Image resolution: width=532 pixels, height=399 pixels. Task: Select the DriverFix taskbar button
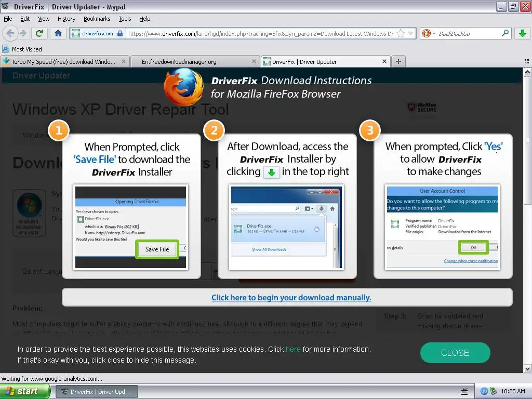97,392
